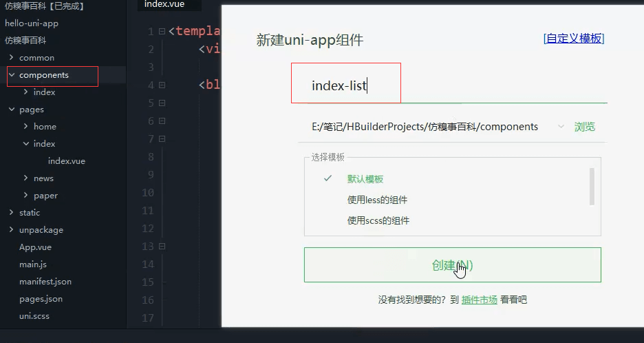Toggle code fold at line 5

click(x=162, y=103)
